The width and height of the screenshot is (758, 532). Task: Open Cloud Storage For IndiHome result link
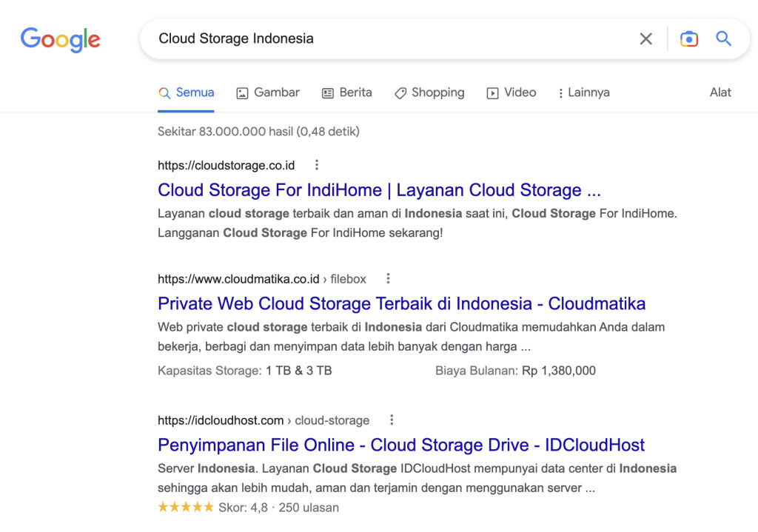(x=379, y=190)
